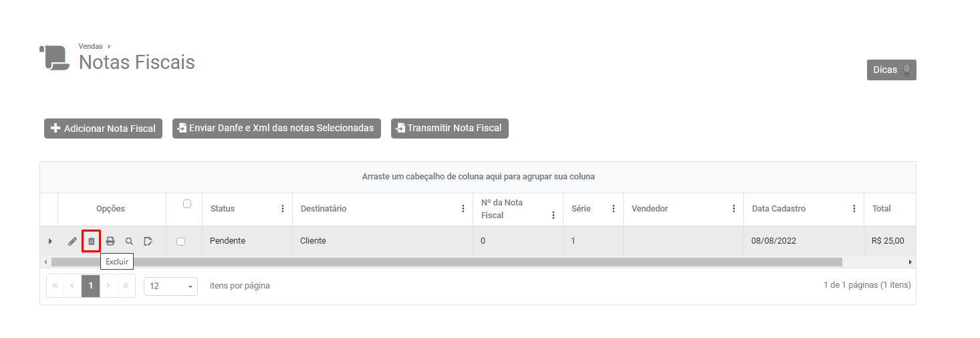Select page 1 in the pagination
Viewport: 980px width, 338px height.
91,286
